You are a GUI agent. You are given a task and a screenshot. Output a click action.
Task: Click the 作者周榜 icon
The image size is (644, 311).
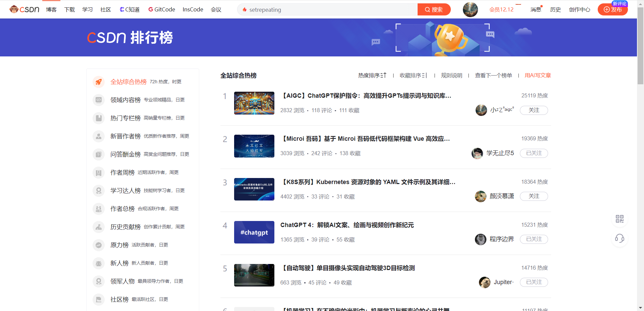(99, 172)
